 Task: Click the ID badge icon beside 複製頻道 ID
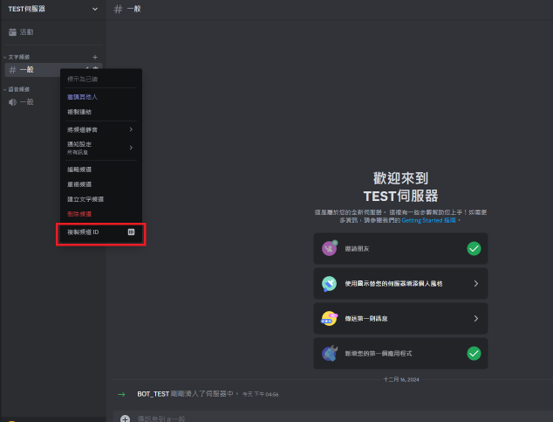click(131, 232)
